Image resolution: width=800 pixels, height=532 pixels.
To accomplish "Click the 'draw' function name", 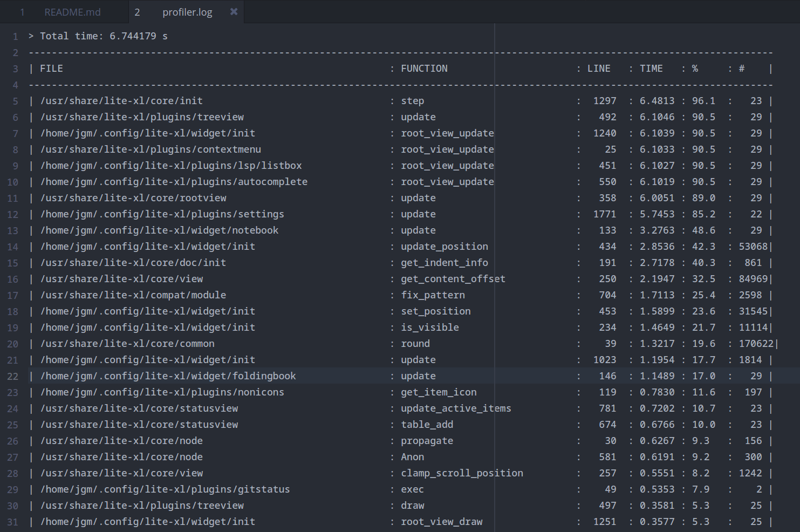I will click(412, 506).
